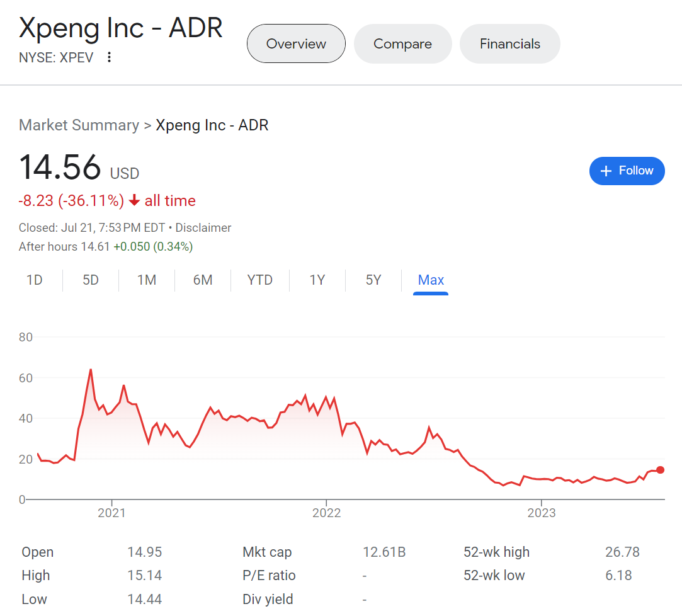Select the 1M time range
Image resolution: width=682 pixels, height=616 pixels.
point(147,280)
